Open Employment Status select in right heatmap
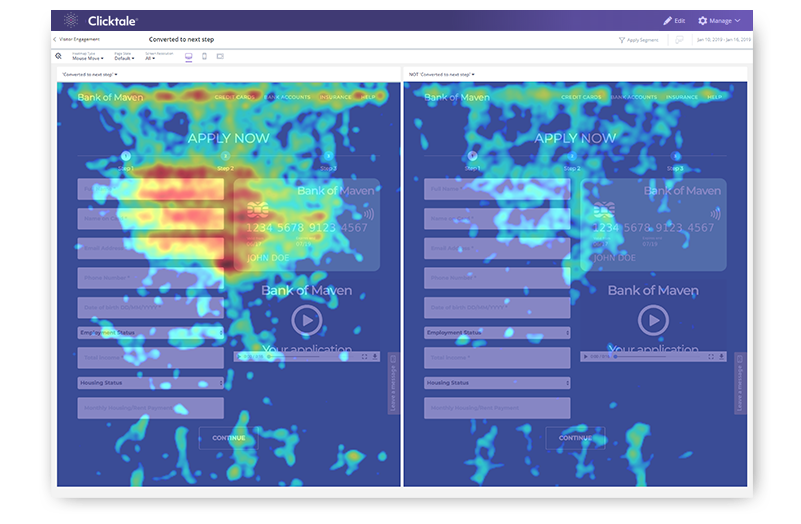The image size is (801, 524). pyautogui.click(x=497, y=332)
